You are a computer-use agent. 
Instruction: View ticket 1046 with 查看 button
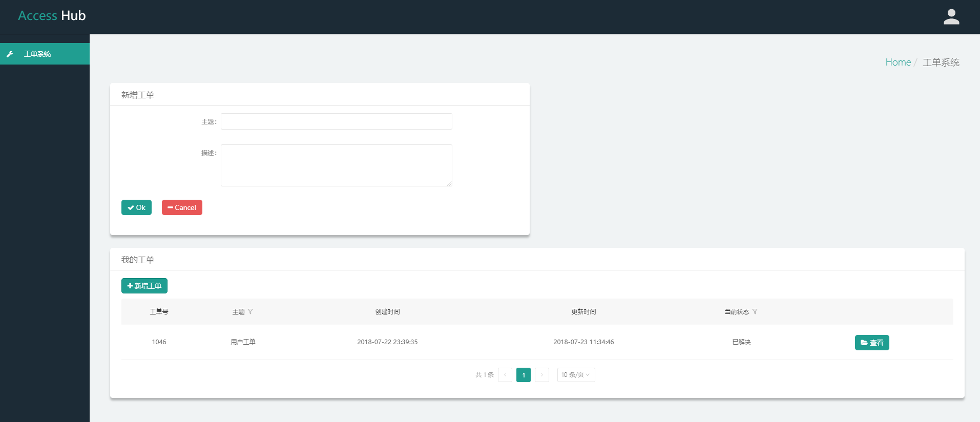click(x=872, y=343)
